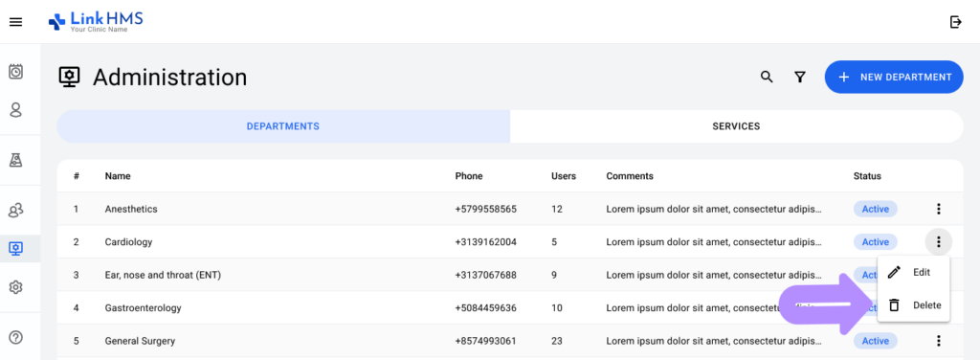Click the Name column header

118,176
